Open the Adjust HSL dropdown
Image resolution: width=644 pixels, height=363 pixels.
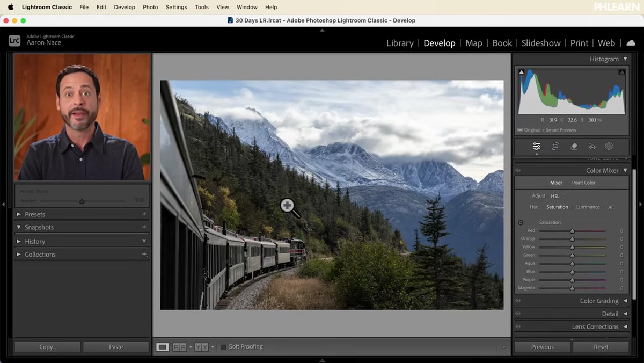click(x=558, y=196)
